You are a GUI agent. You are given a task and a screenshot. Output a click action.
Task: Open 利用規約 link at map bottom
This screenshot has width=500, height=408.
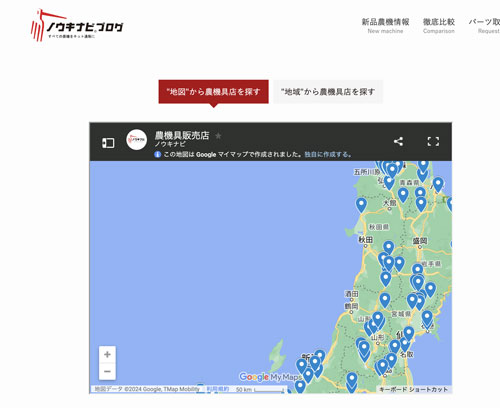(218, 389)
